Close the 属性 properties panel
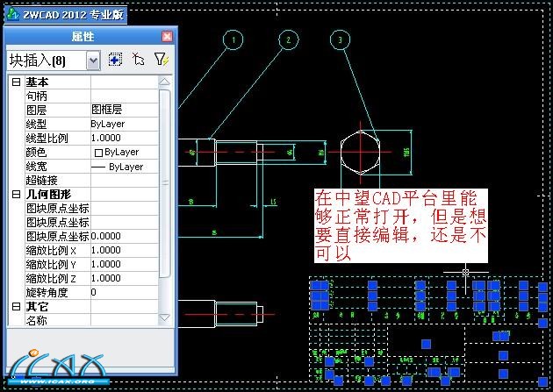The width and height of the screenshot is (553, 392). (x=167, y=36)
